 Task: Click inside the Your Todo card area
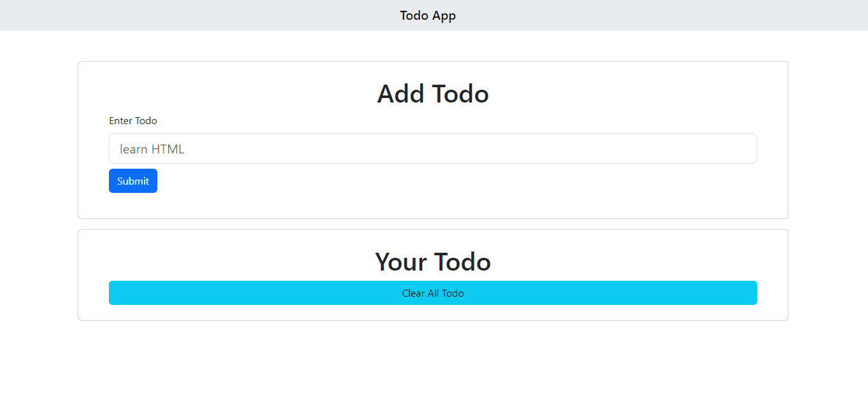point(433,275)
